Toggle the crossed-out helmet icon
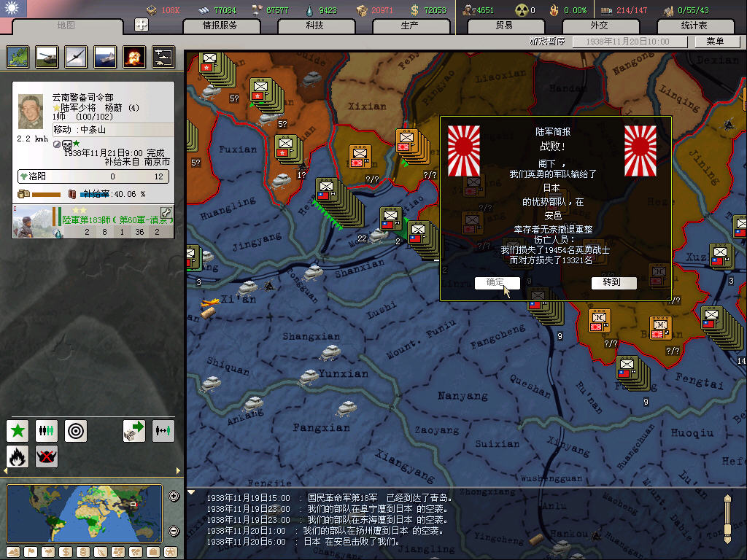747x560 pixels. [47, 457]
